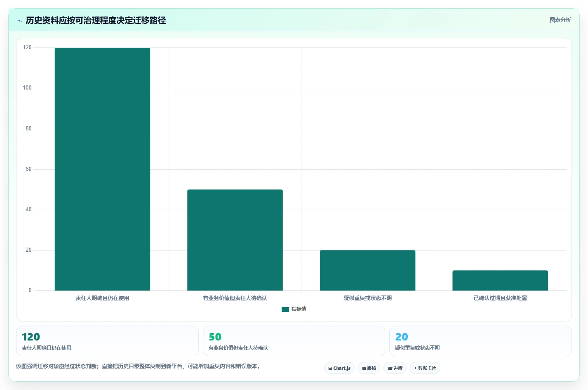Click the bar for 责任人明确且仍在使用
The image size is (588, 390).
[102, 169]
